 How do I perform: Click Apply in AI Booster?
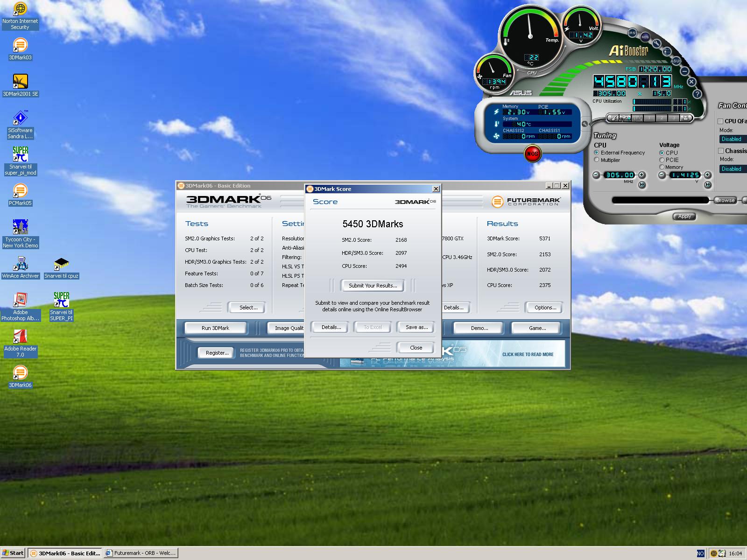684,217
